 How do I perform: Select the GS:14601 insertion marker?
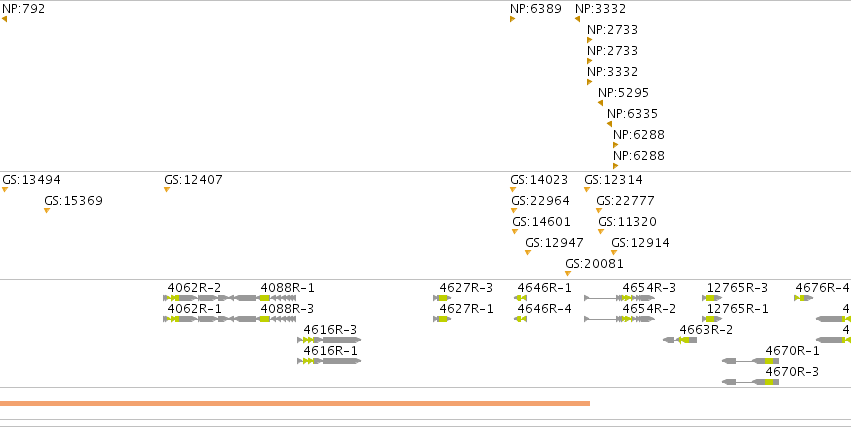(x=515, y=232)
